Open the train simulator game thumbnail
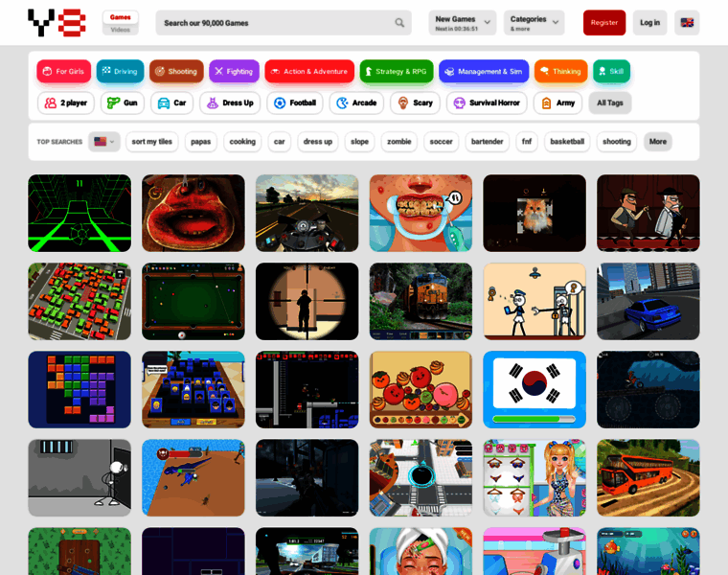Viewport: 728px width, 575px height. tap(421, 302)
